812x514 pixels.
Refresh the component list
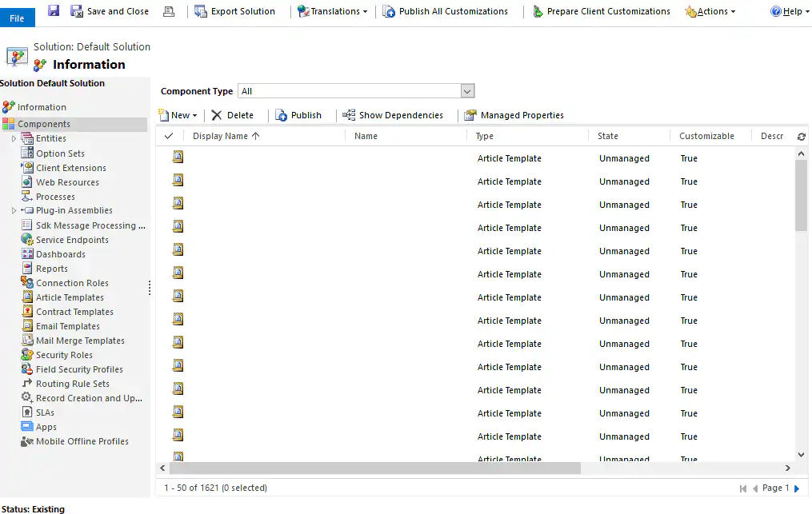(802, 136)
